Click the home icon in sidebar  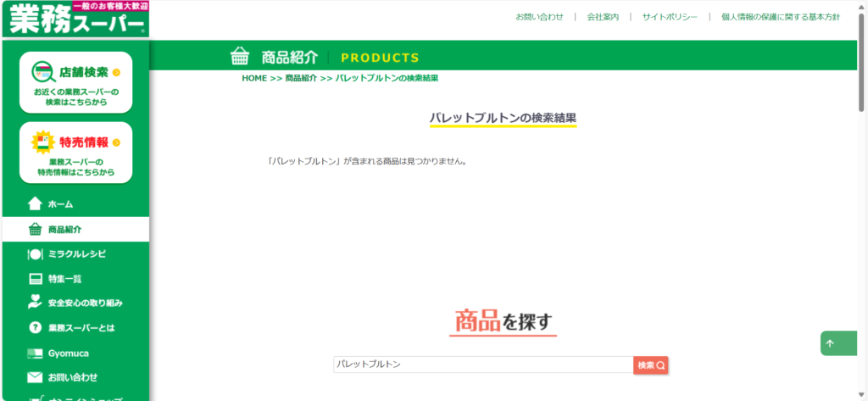(x=35, y=203)
